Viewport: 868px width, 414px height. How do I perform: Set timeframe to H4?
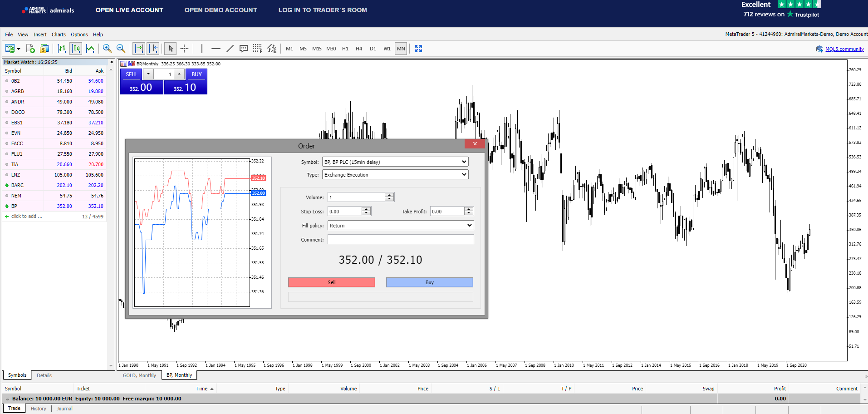pyautogui.click(x=359, y=49)
